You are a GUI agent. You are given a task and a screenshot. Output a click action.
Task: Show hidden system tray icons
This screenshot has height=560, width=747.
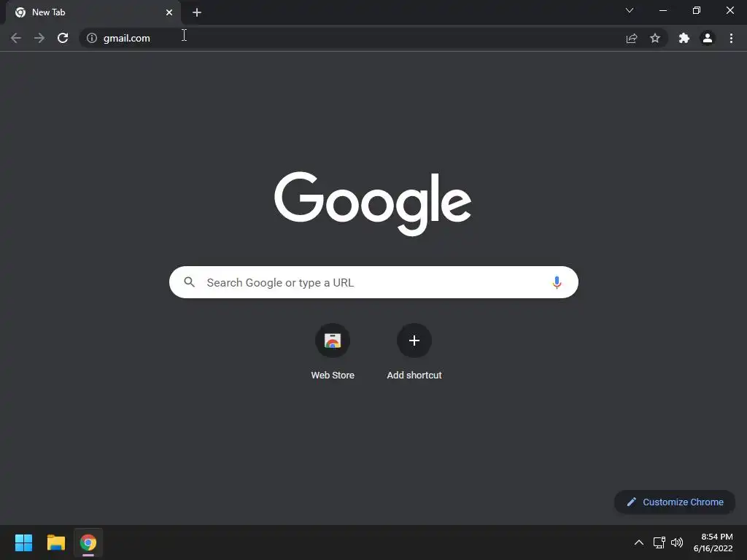click(639, 542)
